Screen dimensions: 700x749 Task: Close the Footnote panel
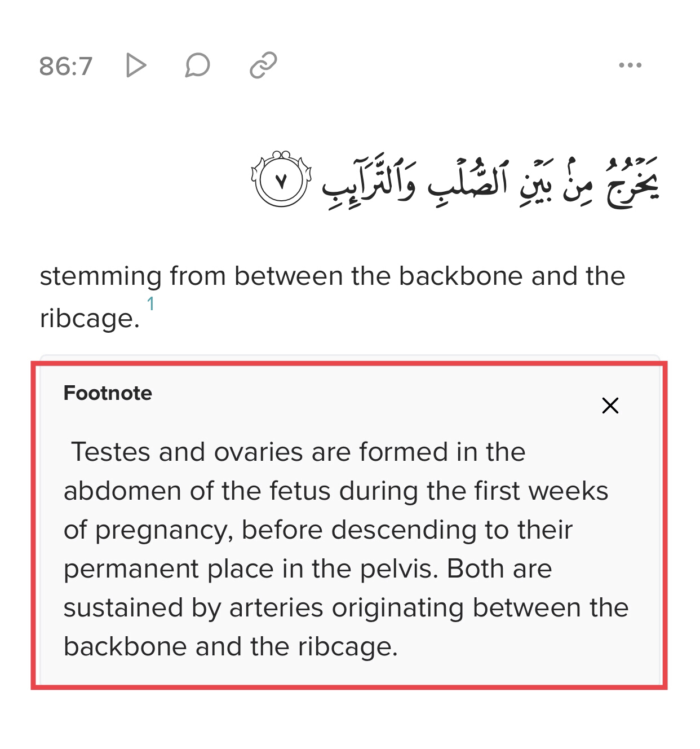pyautogui.click(x=610, y=406)
